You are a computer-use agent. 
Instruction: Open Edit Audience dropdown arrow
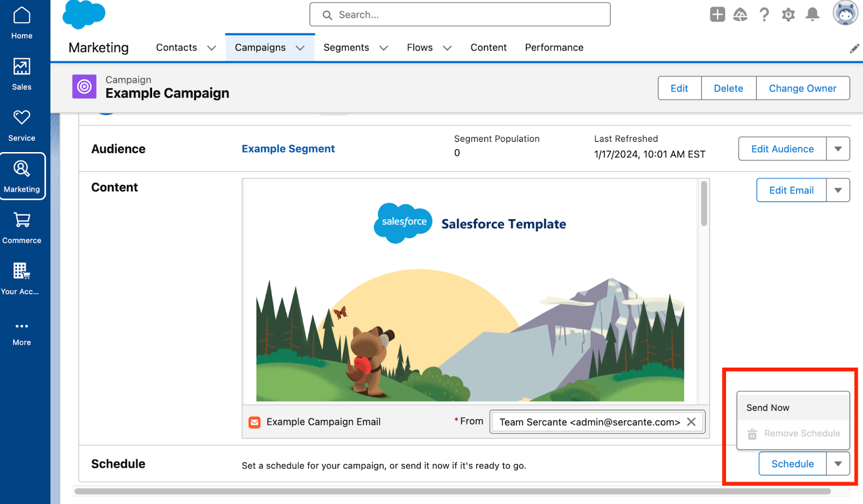[838, 149]
